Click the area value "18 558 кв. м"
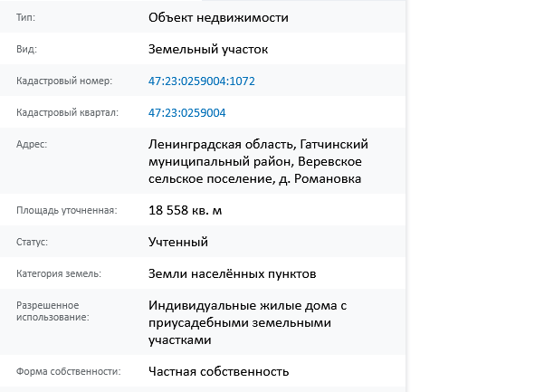 pyautogui.click(x=185, y=210)
